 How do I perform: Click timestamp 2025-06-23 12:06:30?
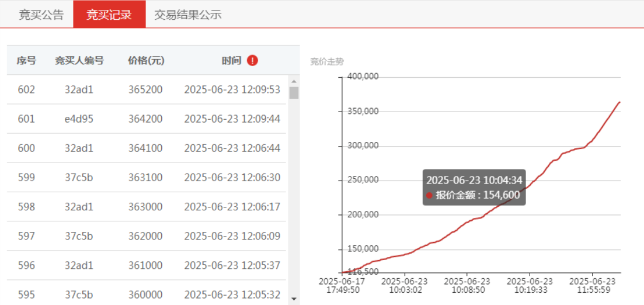[x=232, y=178]
